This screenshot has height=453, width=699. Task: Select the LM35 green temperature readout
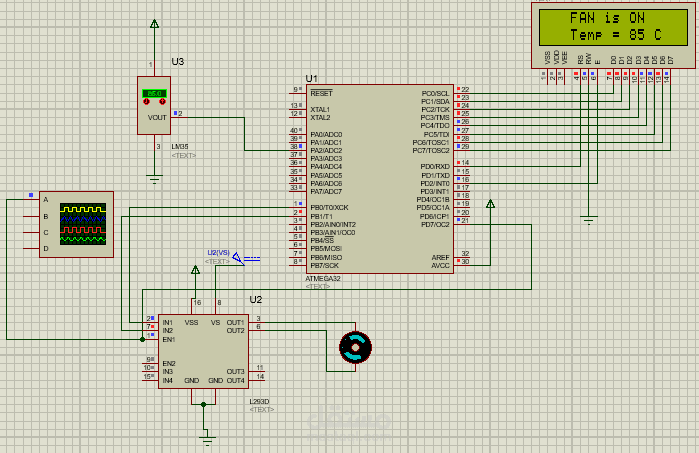154,94
